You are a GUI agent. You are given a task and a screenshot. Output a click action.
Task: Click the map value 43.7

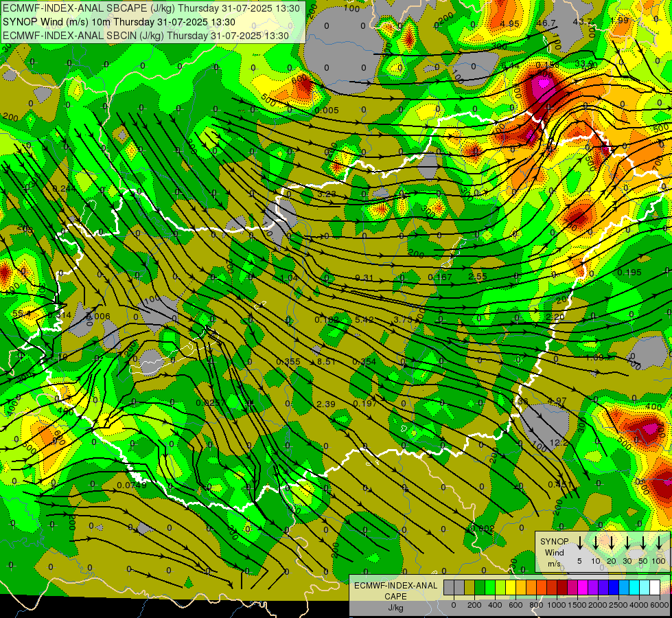583,21
